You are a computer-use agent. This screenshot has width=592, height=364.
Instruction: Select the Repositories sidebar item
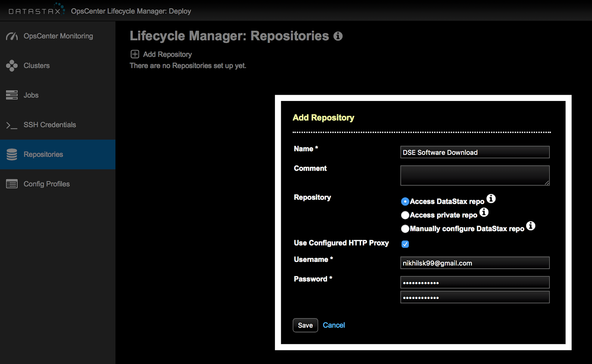[58, 154]
